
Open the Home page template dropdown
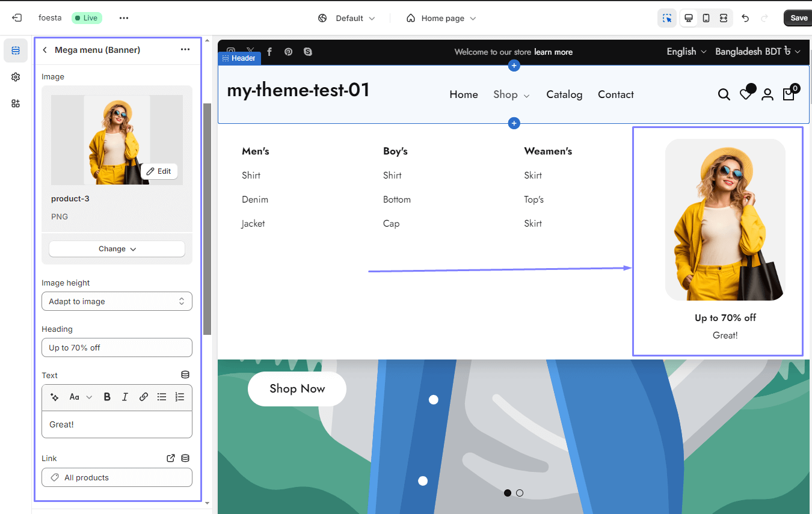coord(442,18)
